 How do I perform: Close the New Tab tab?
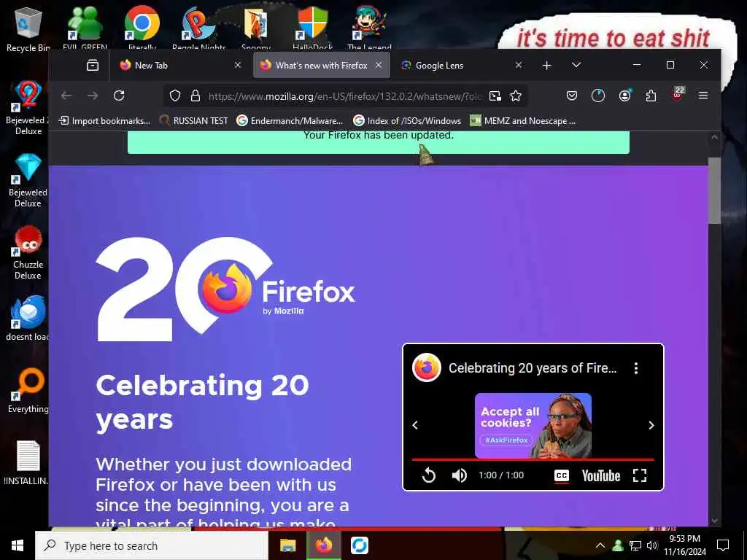(238, 65)
